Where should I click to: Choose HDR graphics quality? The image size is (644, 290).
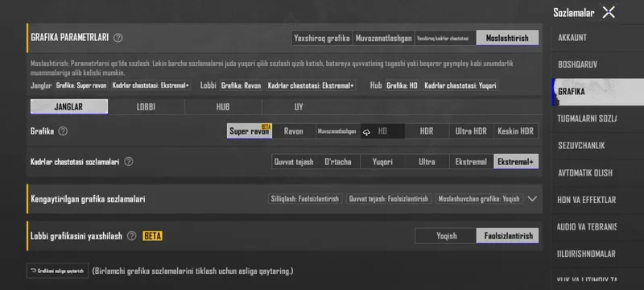coord(427,131)
